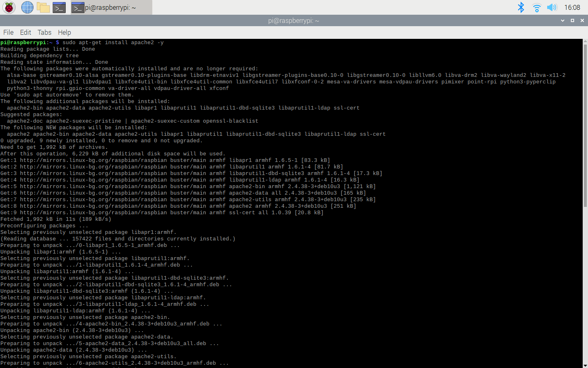This screenshot has width=588, height=368.
Task: Expand the window shade chevron on the titlebar
Action: coord(563,20)
